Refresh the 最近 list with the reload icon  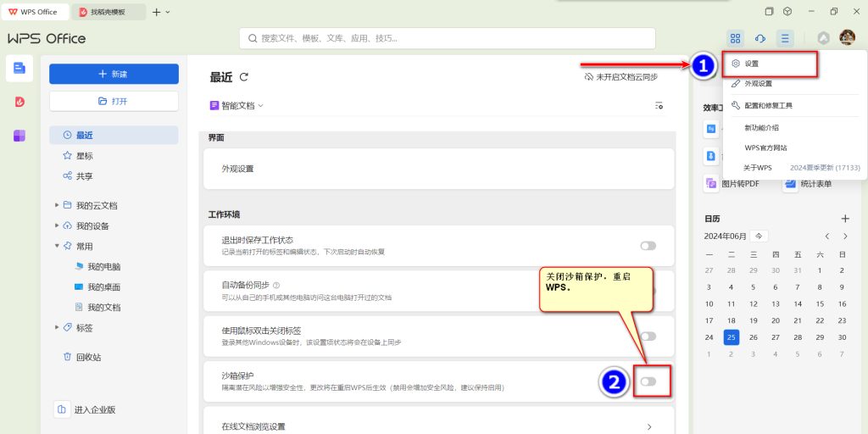243,77
